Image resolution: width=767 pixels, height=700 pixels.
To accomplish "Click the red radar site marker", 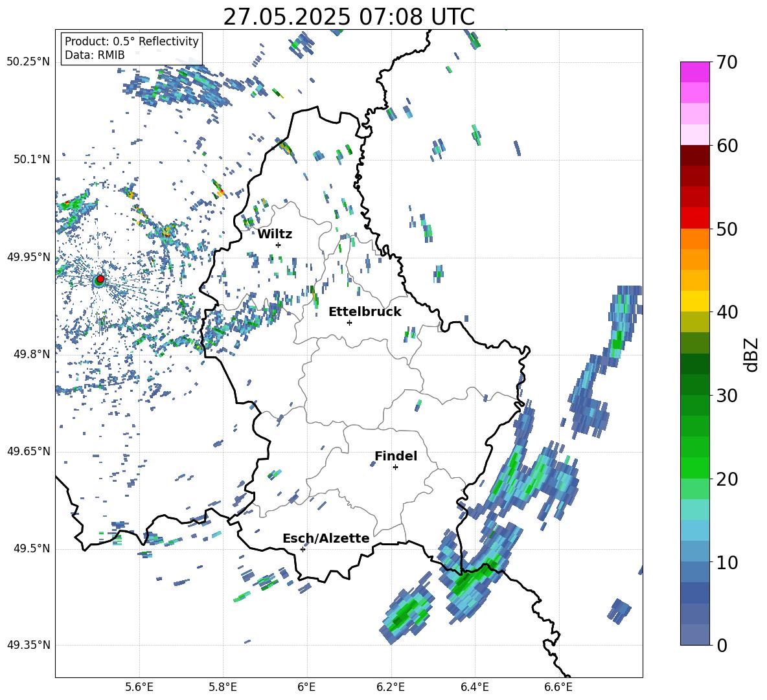I will pos(100,278).
